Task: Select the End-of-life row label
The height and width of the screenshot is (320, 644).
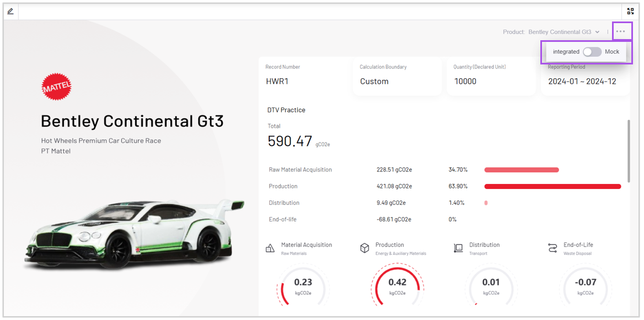Action: (283, 219)
